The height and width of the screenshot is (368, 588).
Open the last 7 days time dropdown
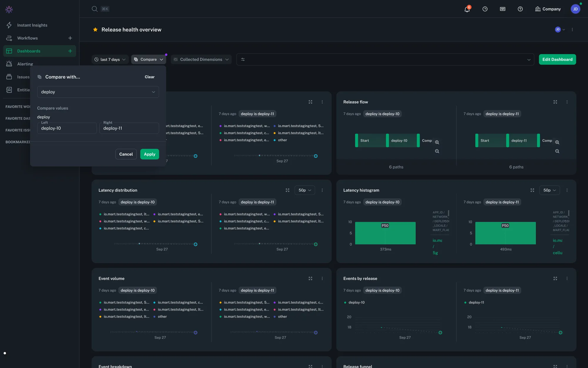(x=110, y=59)
